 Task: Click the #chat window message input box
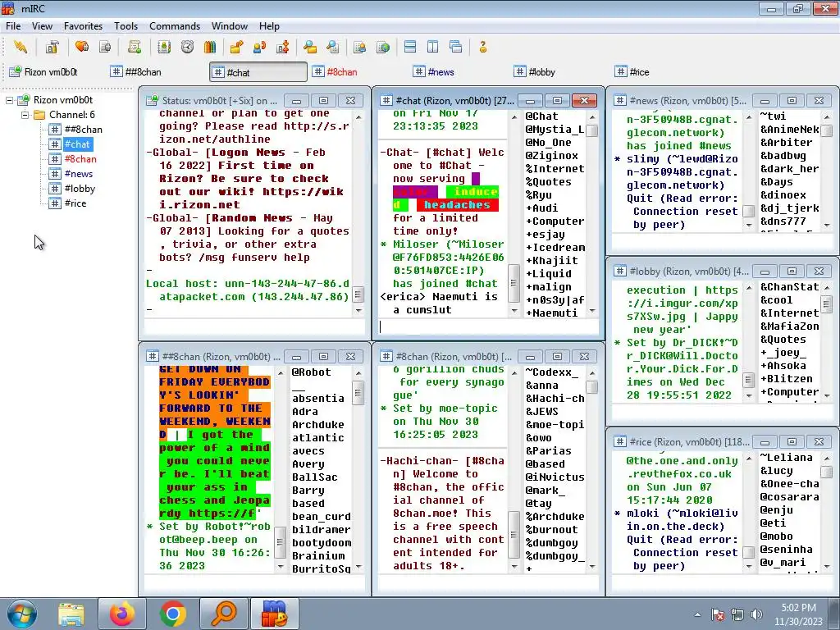[488, 326]
